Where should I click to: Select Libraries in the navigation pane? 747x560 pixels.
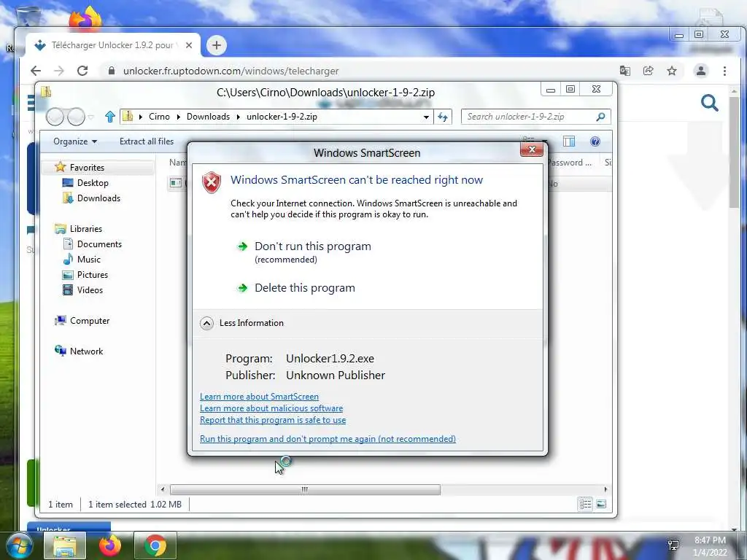tap(86, 228)
